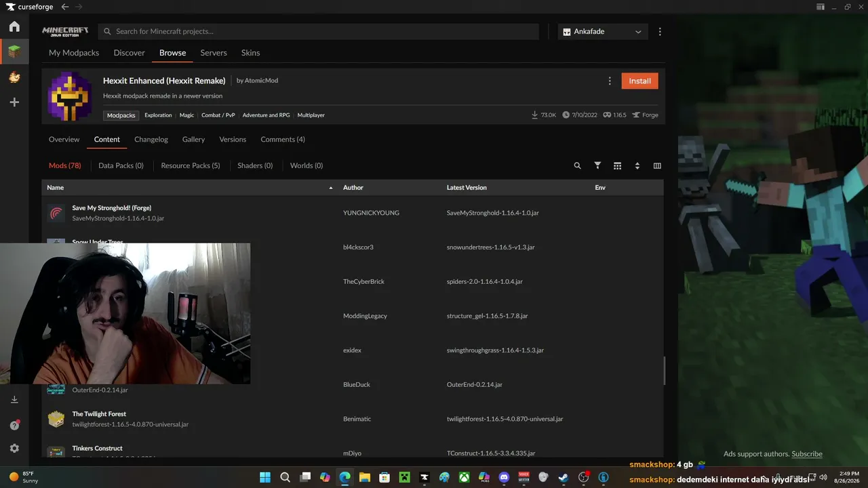Screen dimensions: 868x488
Task: Select the Minecraft grass block game icon
Action: 14,52
